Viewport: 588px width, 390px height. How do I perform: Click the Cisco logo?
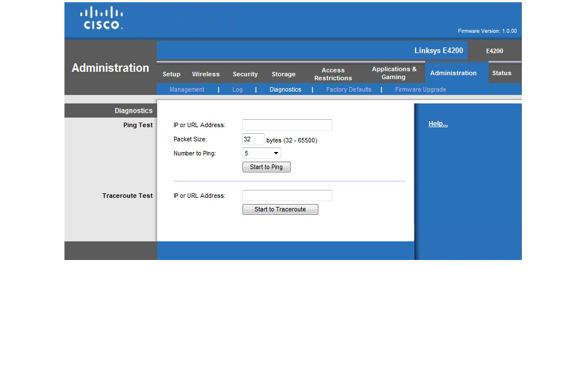pos(101,18)
